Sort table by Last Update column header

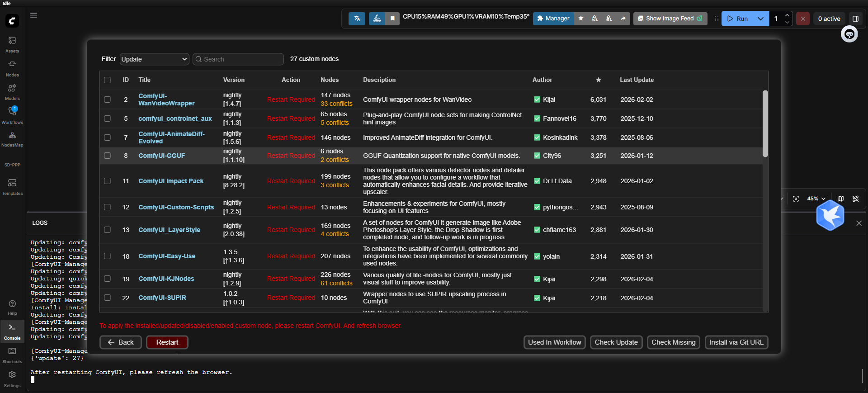(637, 80)
